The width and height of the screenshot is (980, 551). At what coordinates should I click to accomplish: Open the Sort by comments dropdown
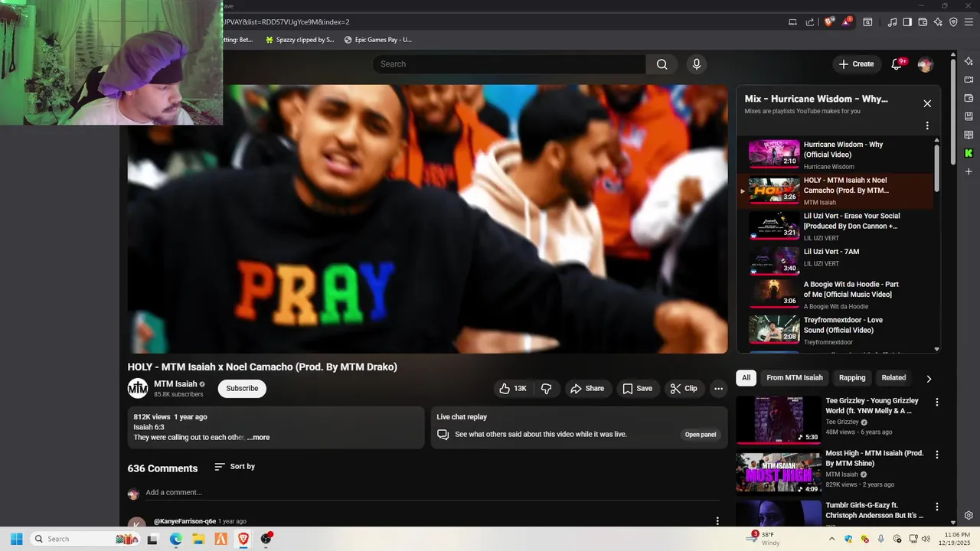click(x=235, y=467)
